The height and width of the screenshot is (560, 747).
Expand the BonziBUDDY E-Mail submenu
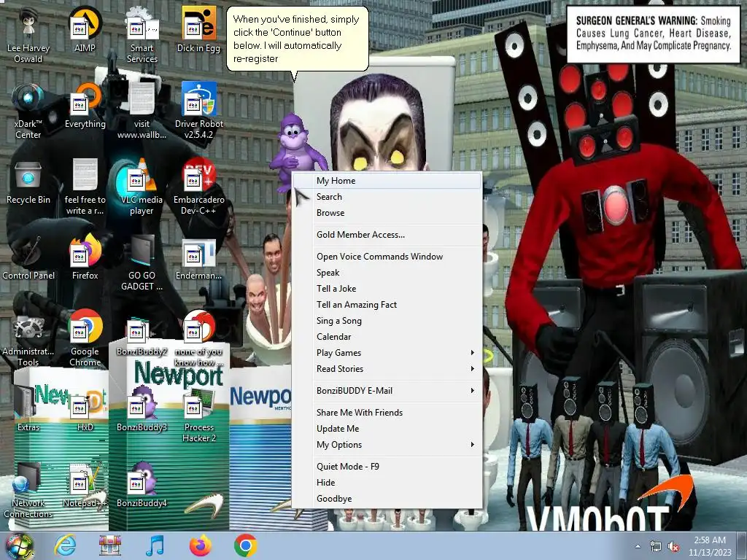(387, 391)
